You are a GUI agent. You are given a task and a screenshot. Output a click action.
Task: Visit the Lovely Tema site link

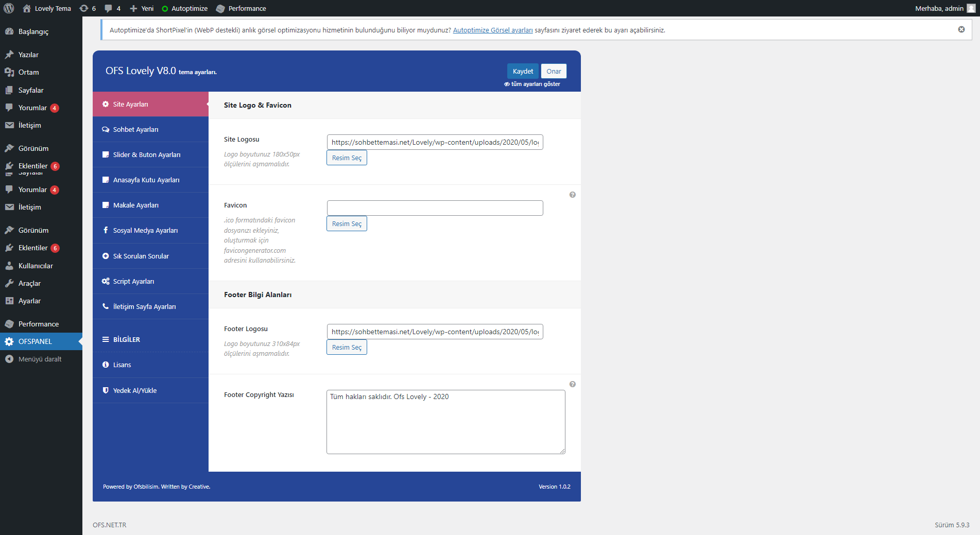pyautogui.click(x=47, y=8)
